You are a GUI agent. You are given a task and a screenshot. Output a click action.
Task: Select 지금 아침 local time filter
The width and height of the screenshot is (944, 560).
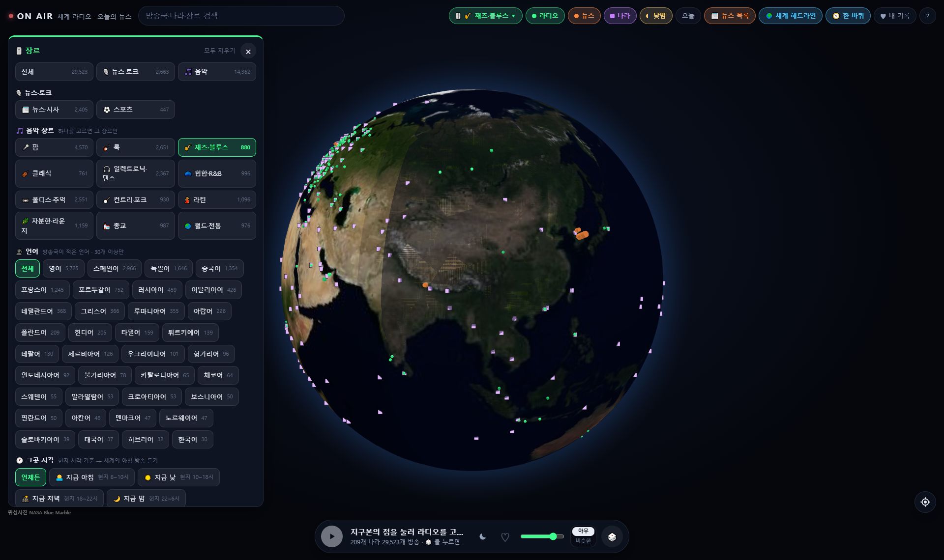[92, 477]
